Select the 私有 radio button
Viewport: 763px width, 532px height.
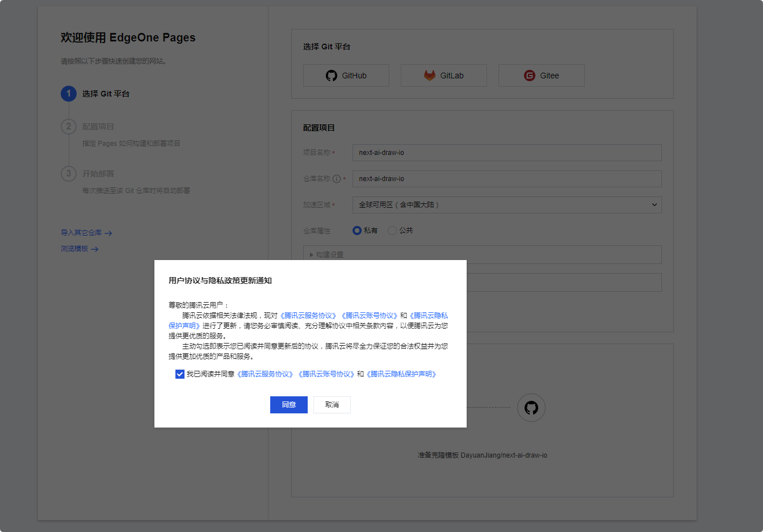point(357,231)
